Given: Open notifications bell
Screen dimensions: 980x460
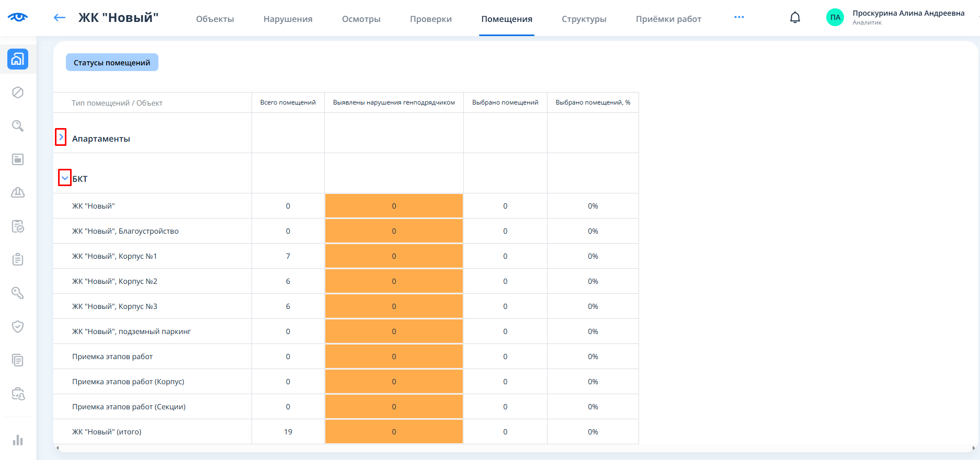Looking at the screenshot, I should 795,18.
